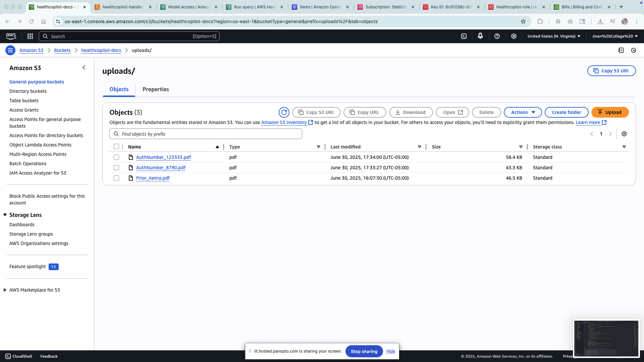
Task: Open the Actions dropdown
Action: pyautogui.click(x=523, y=112)
